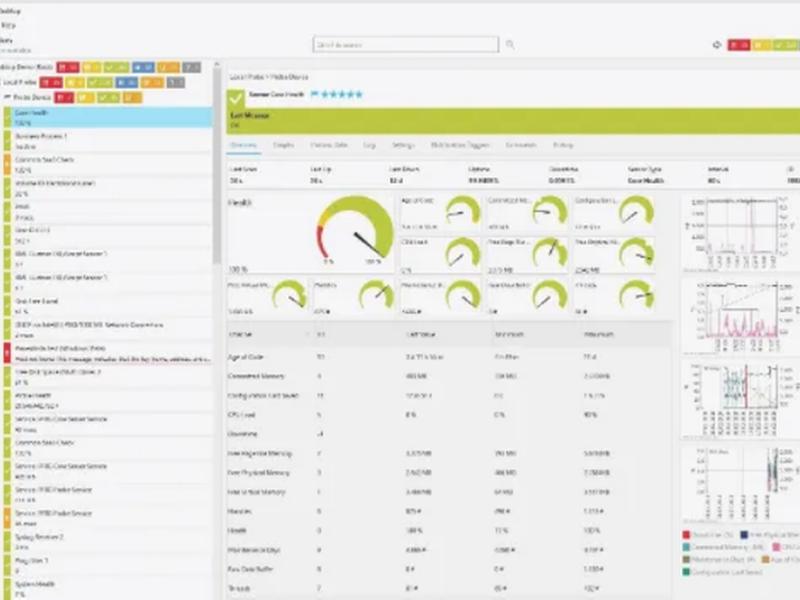Click the Age of Code gauge

click(463, 211)
